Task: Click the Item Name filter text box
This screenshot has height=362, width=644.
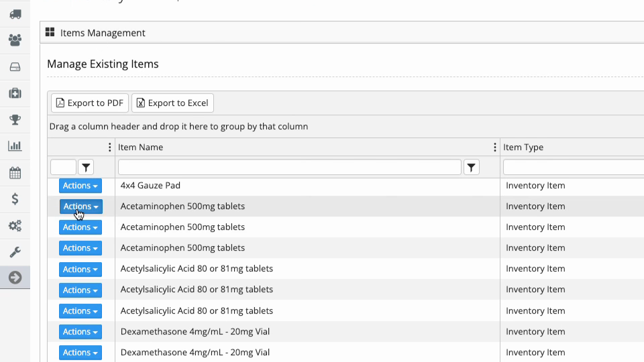Action: (x=290, y=168)
